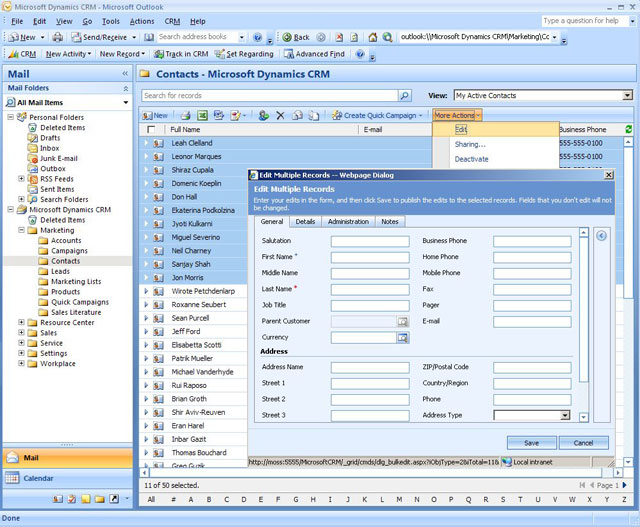
Task: Click the Print icon in Outlook toolbar
Action: tap(58, 37)
